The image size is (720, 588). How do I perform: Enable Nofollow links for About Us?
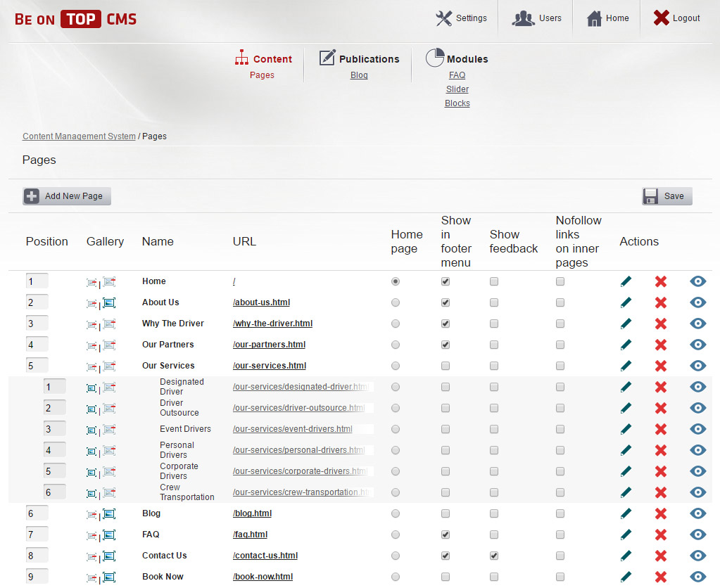click(560, 302)
